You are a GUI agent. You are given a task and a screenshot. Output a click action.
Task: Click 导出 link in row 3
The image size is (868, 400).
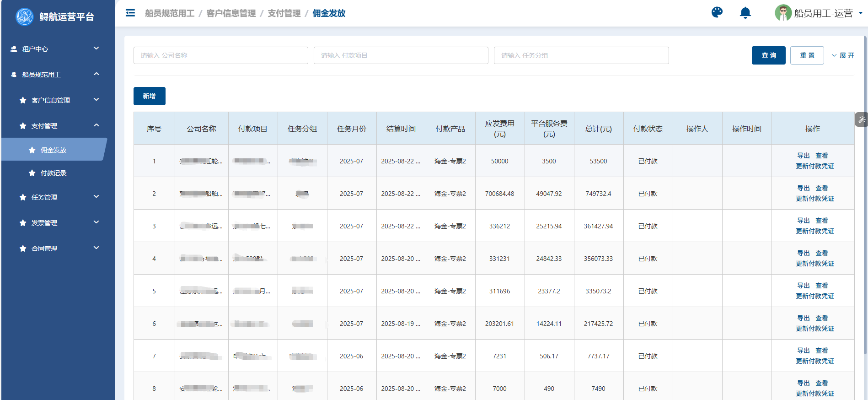click(x=803, y=221)
